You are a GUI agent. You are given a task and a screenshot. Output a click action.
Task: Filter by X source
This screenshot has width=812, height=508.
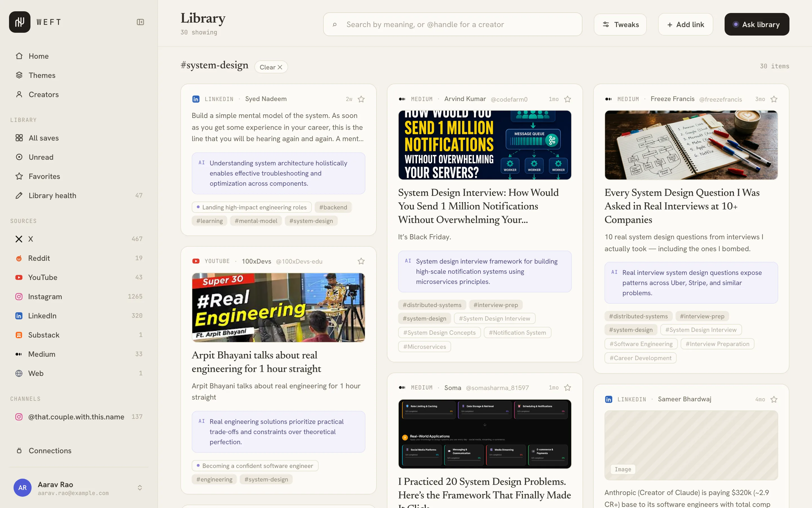coord(79,239)
